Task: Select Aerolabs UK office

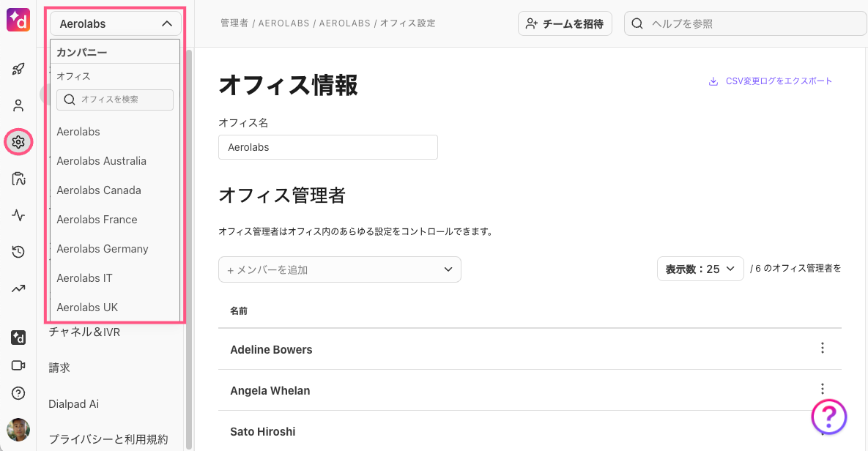Action: pos(87,307)
